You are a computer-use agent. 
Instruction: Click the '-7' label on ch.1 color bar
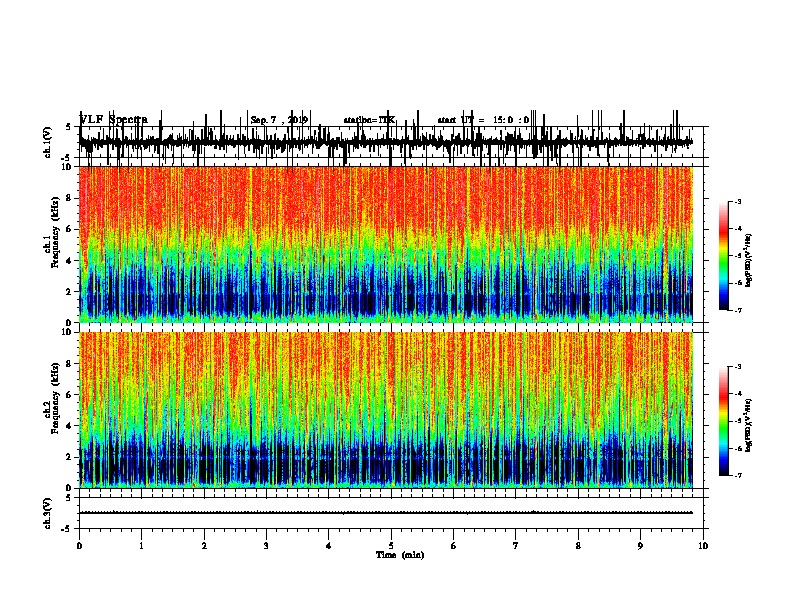738,310
